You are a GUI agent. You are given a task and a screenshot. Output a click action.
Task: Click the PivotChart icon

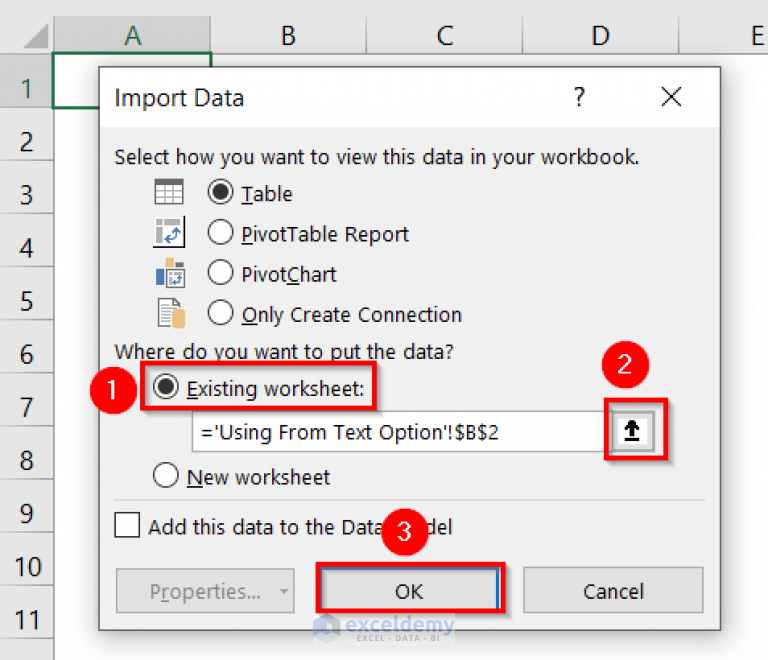[169, 273]
